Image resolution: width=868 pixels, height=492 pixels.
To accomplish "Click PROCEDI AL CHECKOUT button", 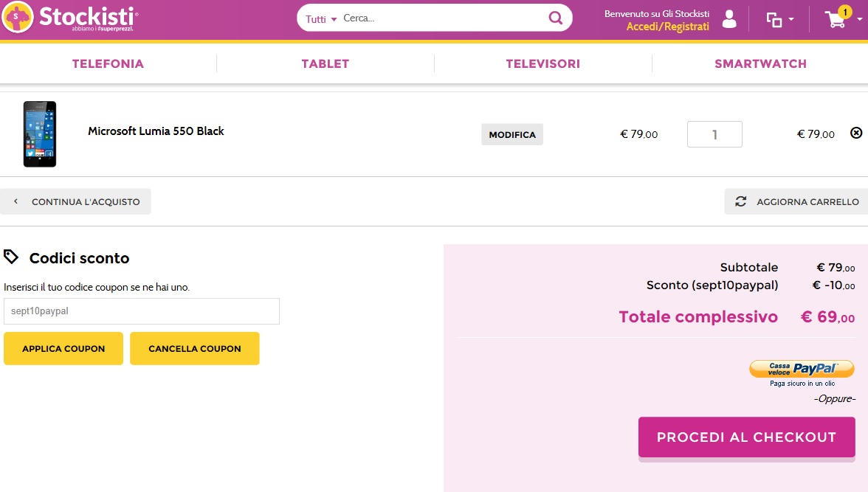I will (x=747, y=437).
